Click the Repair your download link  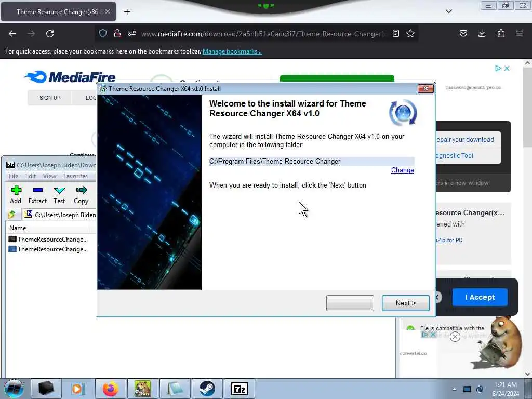click(x=465, y=139)
